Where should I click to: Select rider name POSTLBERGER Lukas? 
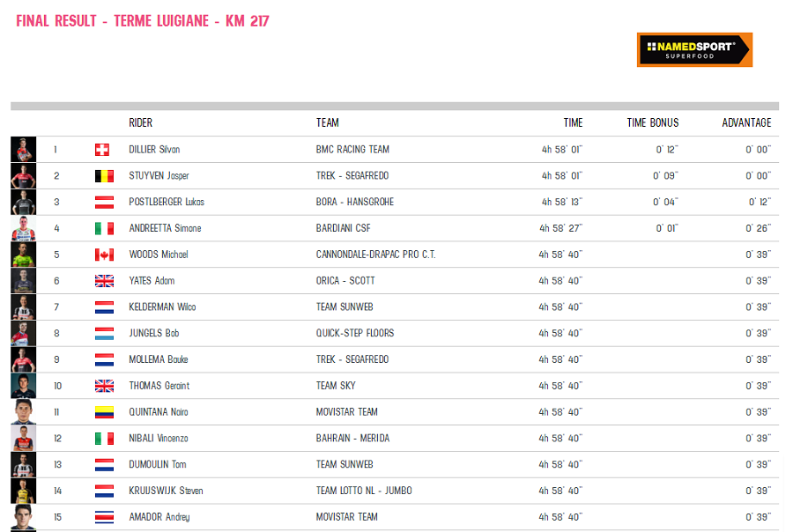[167, 203]
